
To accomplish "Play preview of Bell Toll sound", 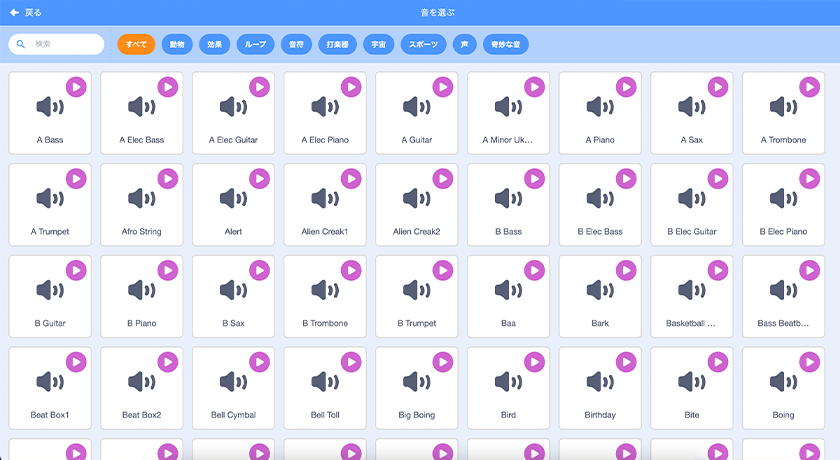I will pos(351,362).
